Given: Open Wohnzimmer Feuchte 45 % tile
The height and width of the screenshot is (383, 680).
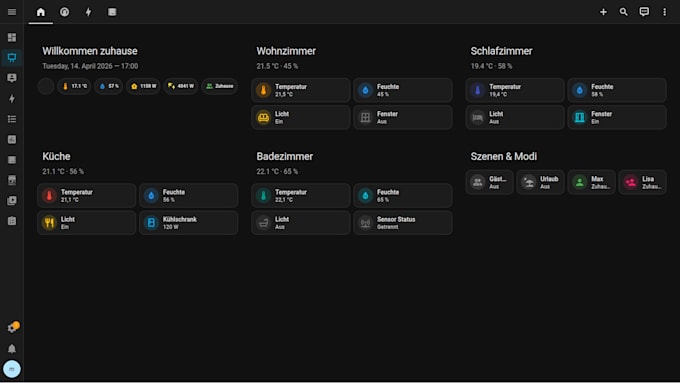Looking at the screenshot, I should pos(403,90).
